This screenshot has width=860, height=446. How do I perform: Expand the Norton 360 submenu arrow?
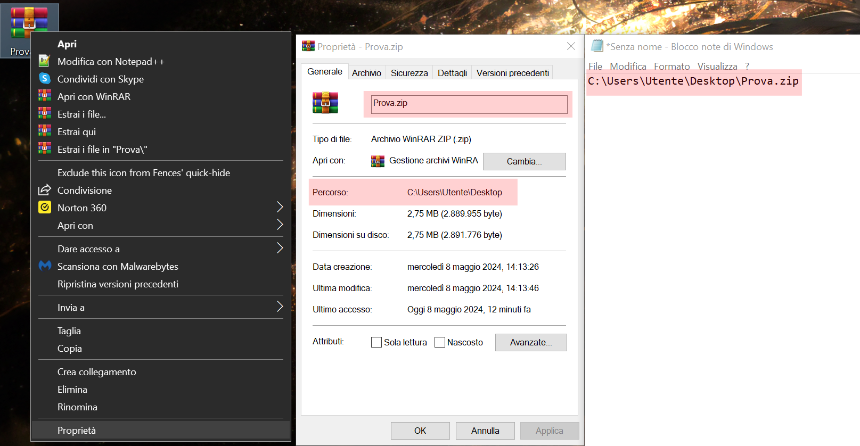(279, 207)
